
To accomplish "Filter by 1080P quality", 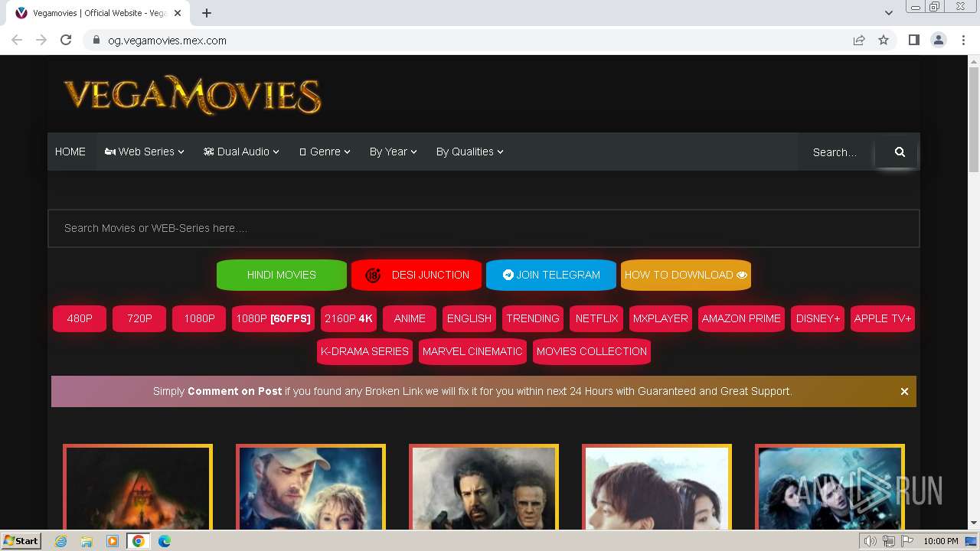I will 199,318.
